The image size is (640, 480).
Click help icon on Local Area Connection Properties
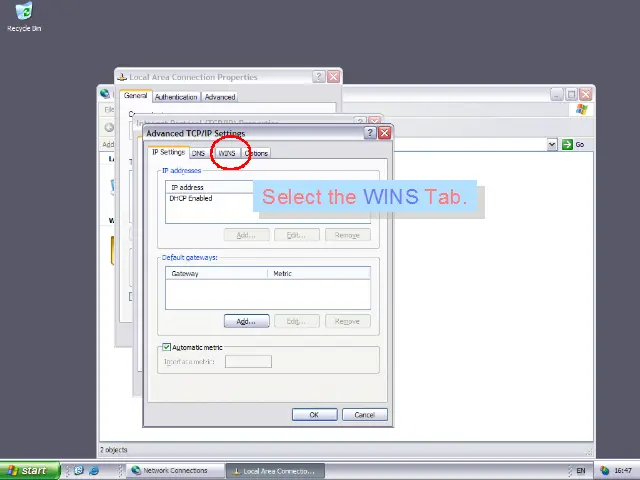click(319, 77)
